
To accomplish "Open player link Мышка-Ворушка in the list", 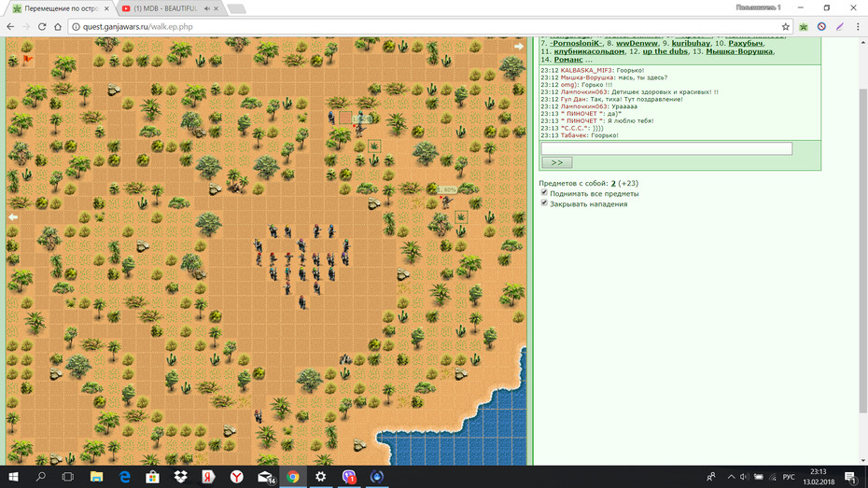I will click(739, 51).
